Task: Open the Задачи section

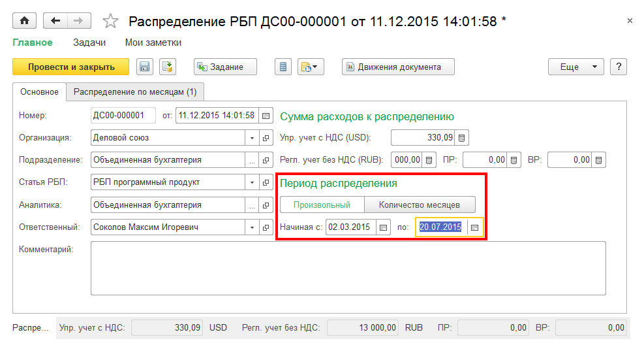Action: click(x=89, y=42)
